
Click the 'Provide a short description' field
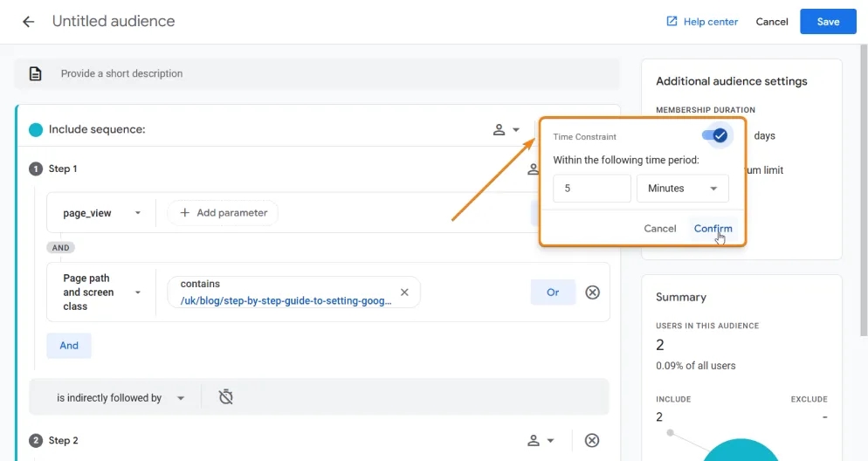pos(317,73)
